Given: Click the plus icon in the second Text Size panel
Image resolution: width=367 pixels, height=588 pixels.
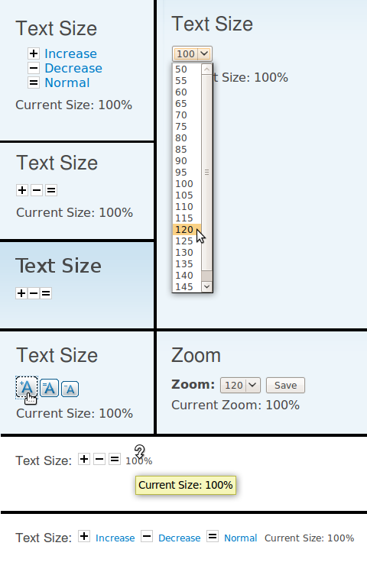Looking at the screenshot, I should [22, 190].
